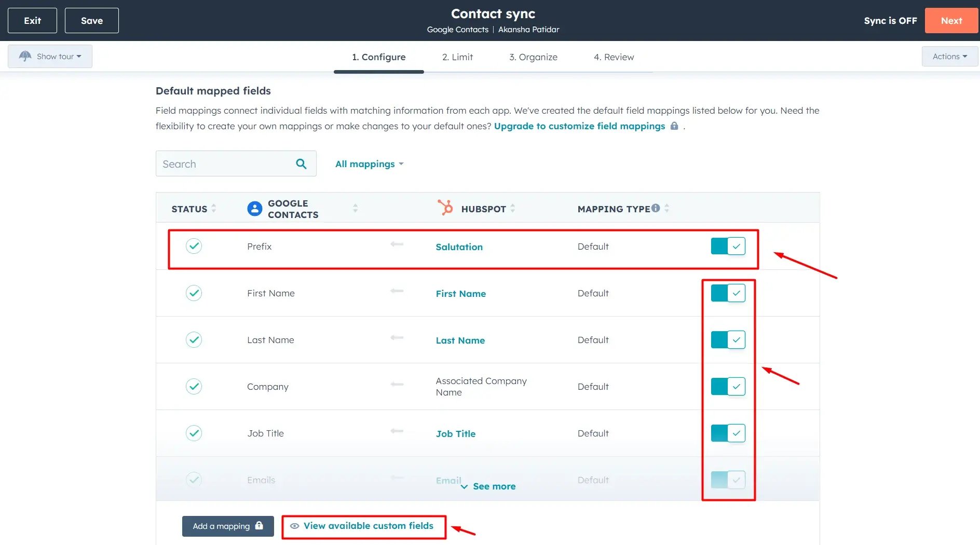Click the Default mapping type in Job Title row
The image size is (980, 545).
593,433
